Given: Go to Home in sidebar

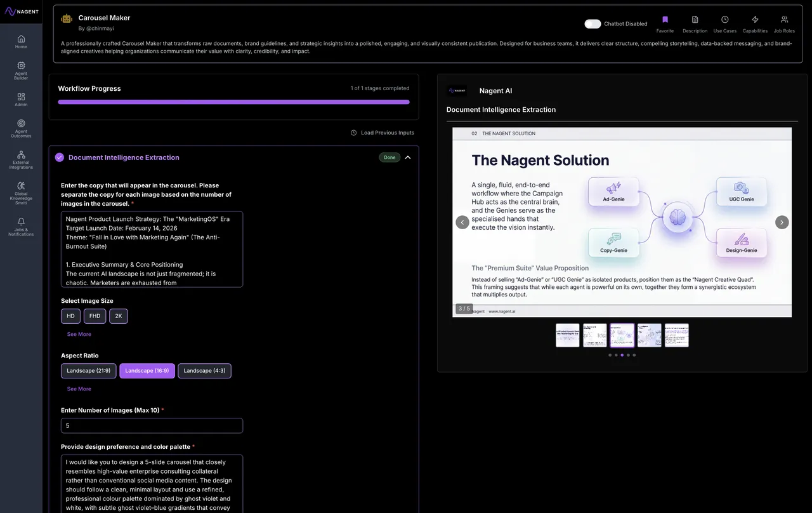Looking at the screenshot, I should point(21,41).
